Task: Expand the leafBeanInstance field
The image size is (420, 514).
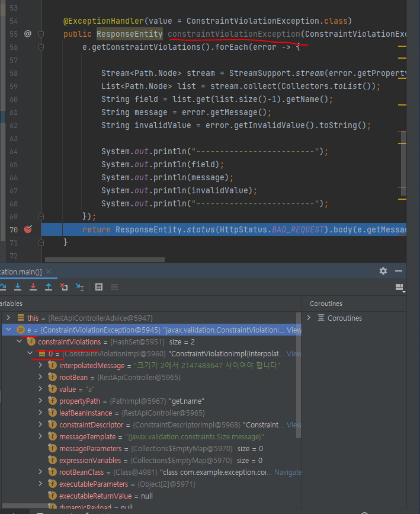Action: (x=40, y=412)
